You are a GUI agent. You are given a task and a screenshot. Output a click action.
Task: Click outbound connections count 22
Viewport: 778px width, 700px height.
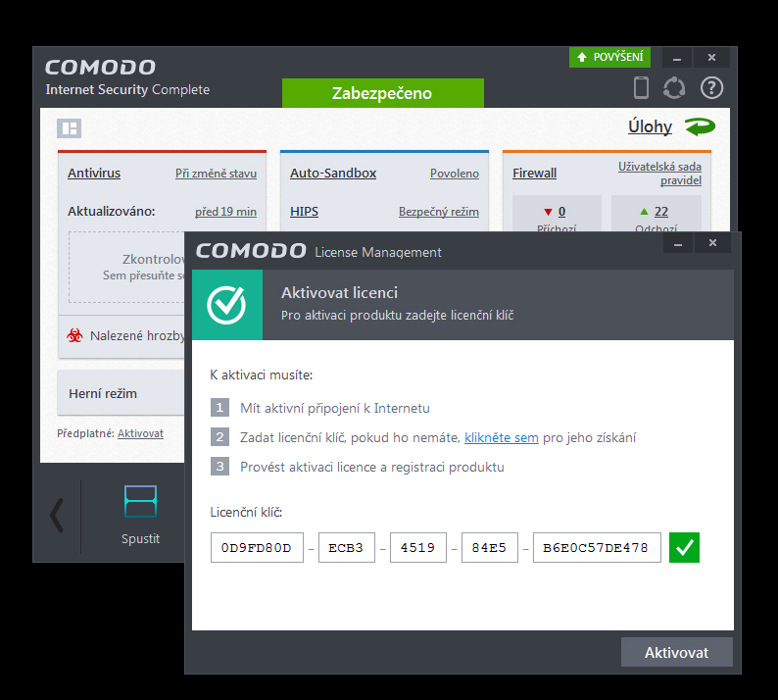pyautogui.click(x=660, y=212)
